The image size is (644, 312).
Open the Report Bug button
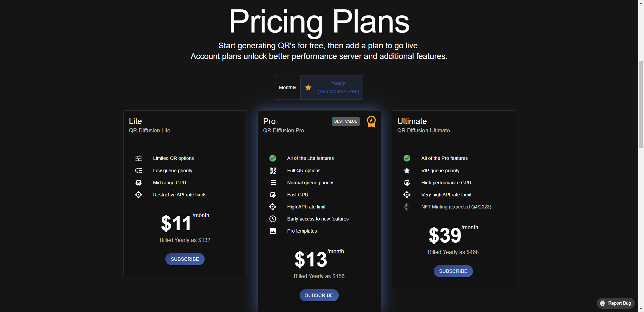click(615, 303)
